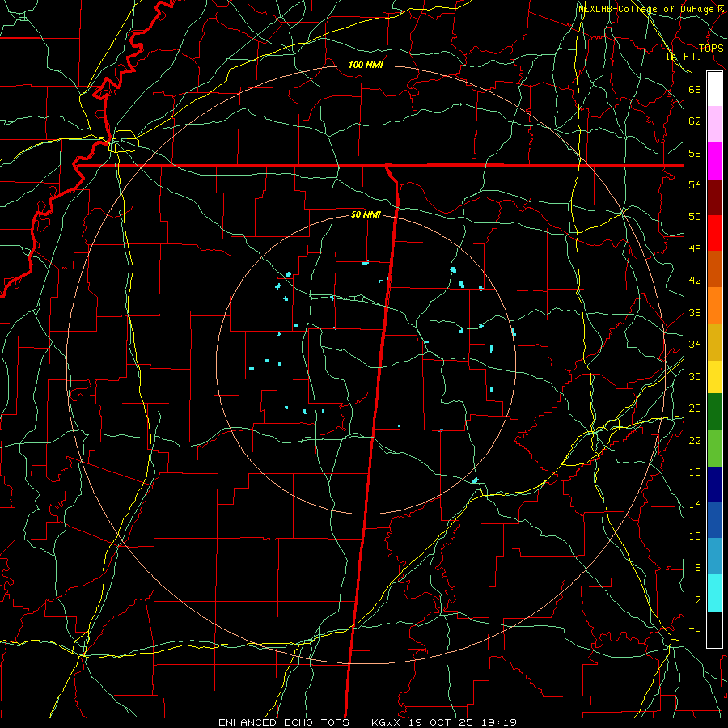Image resolution: width=728 pixels, height=728 pixels.
Task: Click 'ENHANCED ECHO TOPS' product title
Action: 284,722
